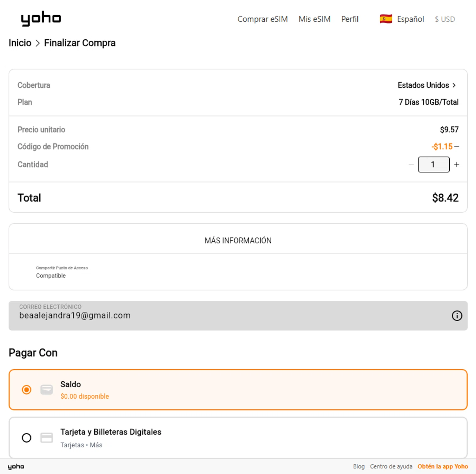
Task: Open the Perfil menu item
Action: click(x=350, y=19)
